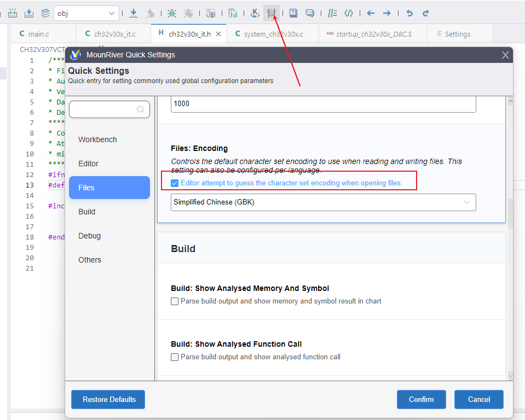Viewport: 525px width, 420px height.
Task: Enable show memory and symbol chart checkbox
Action: click(175, 301)
